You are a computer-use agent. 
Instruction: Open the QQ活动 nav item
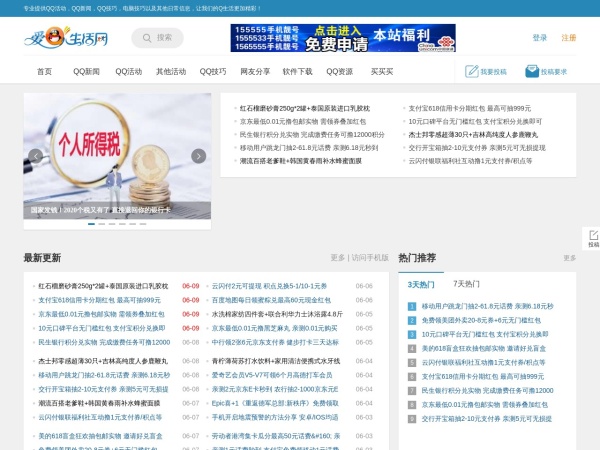pos(129,72)
